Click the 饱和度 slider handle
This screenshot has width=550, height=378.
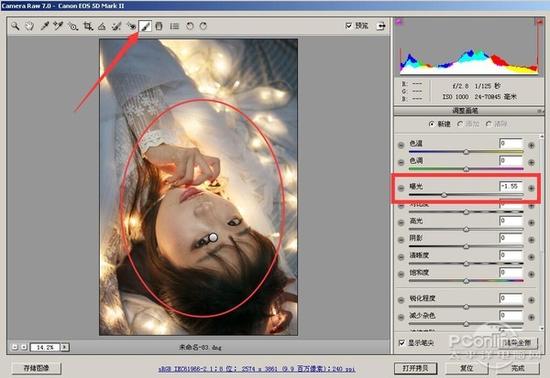(x=466, y=281)
